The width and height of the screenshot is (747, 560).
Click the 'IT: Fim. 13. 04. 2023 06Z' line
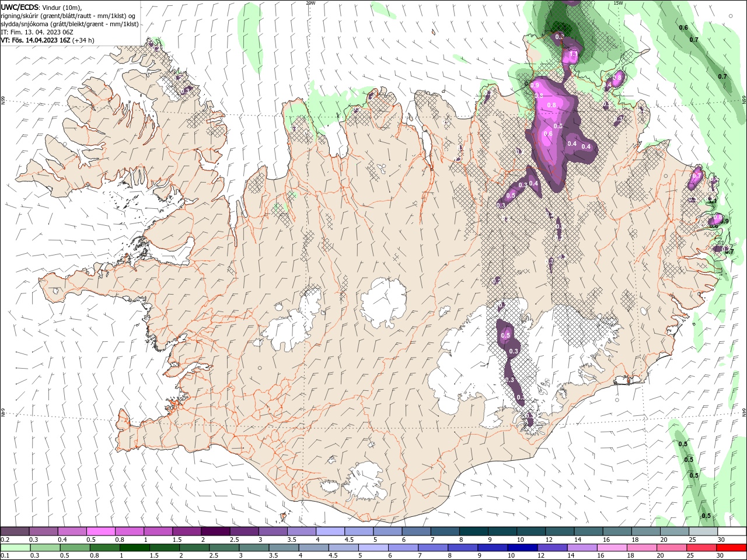pos(38,32)
